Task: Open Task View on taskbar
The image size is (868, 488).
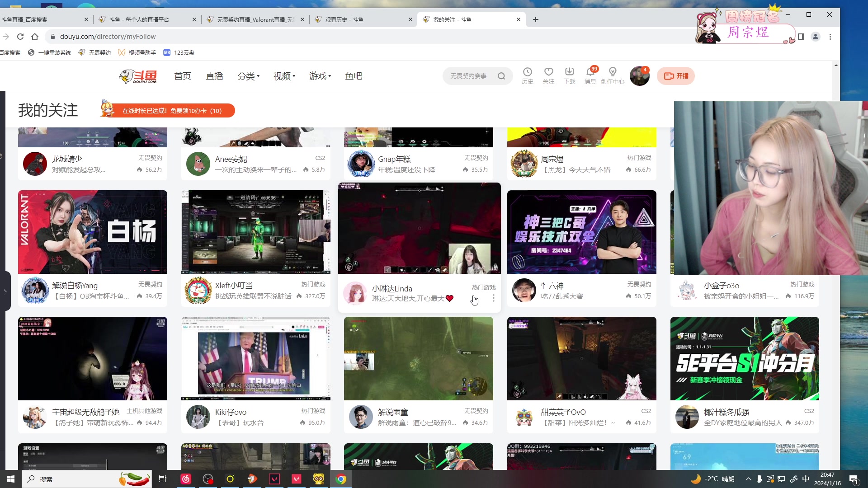Action: pos(163,479)
